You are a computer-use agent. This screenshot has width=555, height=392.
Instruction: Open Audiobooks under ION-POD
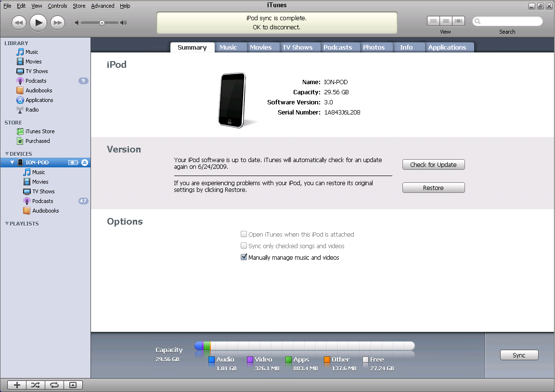pos(45,211)
